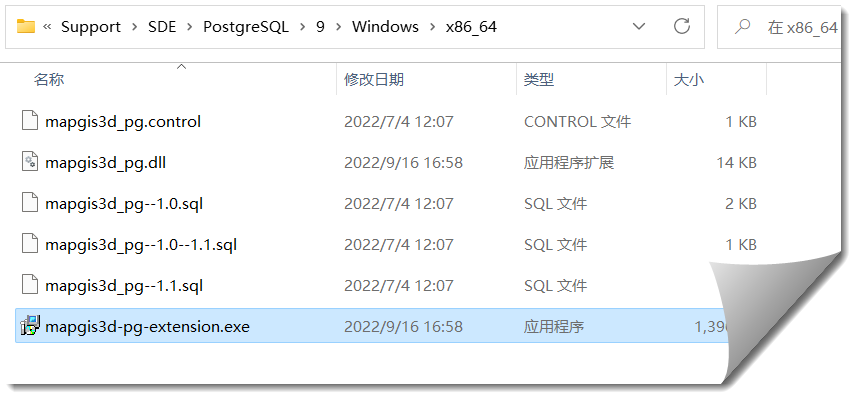Click the mapgis3d_pg.control file icon

29,121
